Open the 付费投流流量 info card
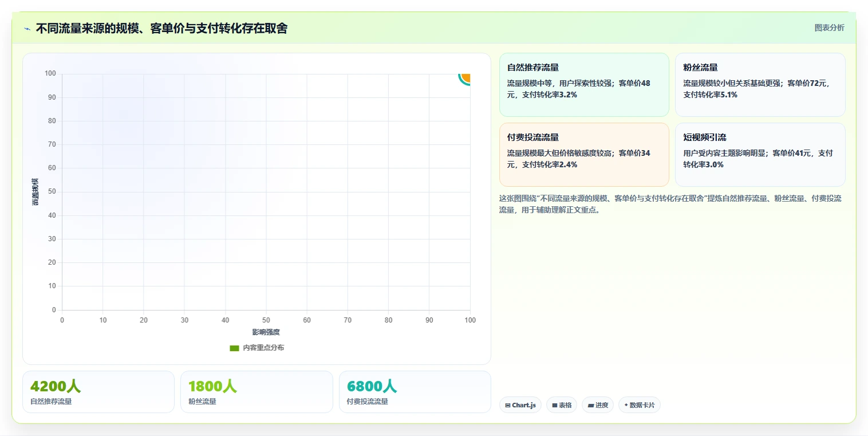Viewport: 868px width, 436px height. [584, 155]
